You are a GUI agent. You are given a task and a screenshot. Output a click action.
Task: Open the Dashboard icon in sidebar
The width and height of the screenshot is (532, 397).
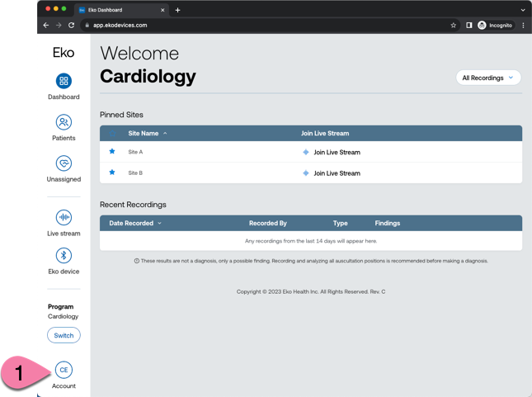coord(64,81)
